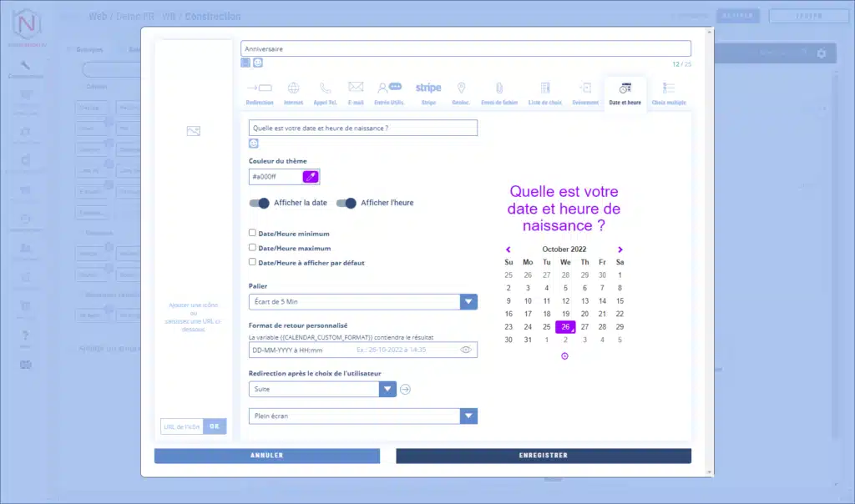Turn off the Afficher la date switch

(260, 203)
